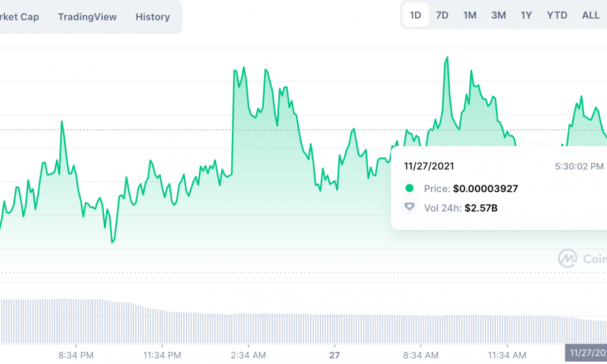This screenshot has width=607, height=364.
Task: Switch chart to 7D range
Action: [442, 15]
